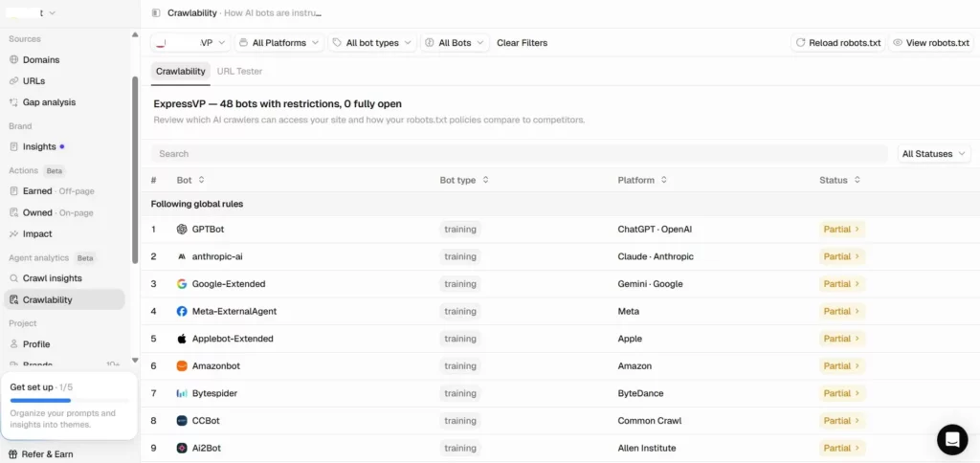Click the Get set up progress bar
Screen dimensions: 980x463
point(69,400)
